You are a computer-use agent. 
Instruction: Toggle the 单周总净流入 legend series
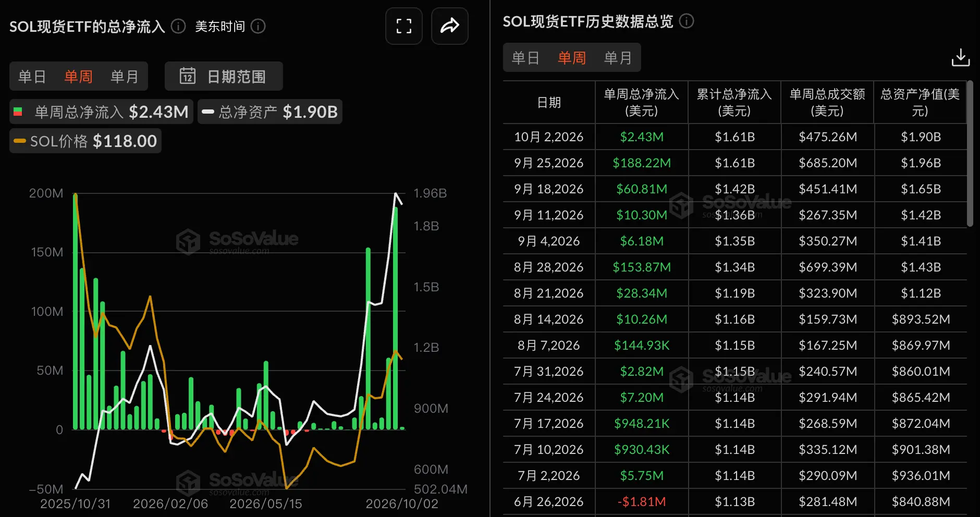[x=101, y=112]
